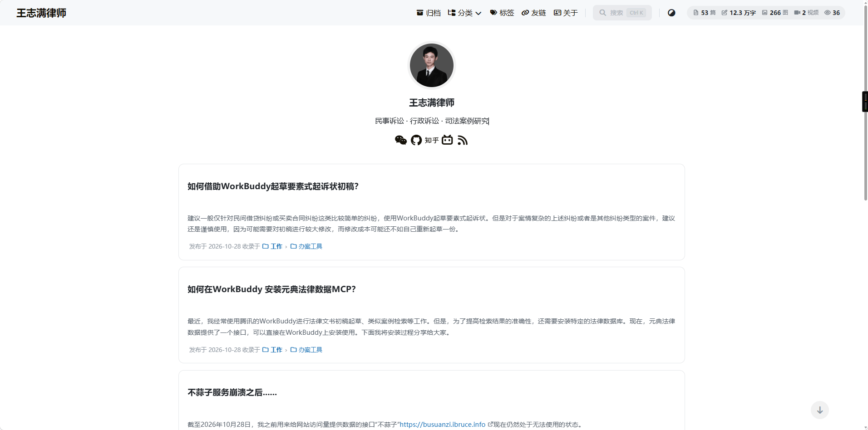Click the 53 篇 article count stat
The height and width of the screenshot is (430, 868).
coord(705,13)
